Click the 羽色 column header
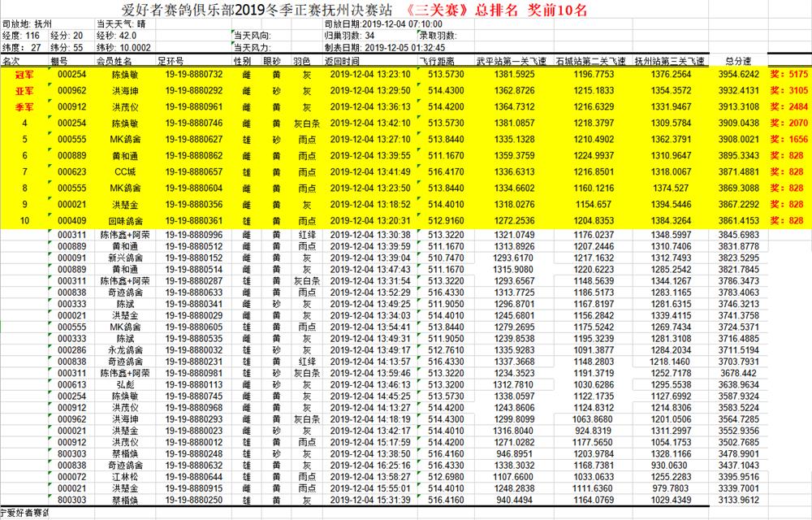Image resolution: width=812 pixels, height=520 pixels. tap(301, 61)
